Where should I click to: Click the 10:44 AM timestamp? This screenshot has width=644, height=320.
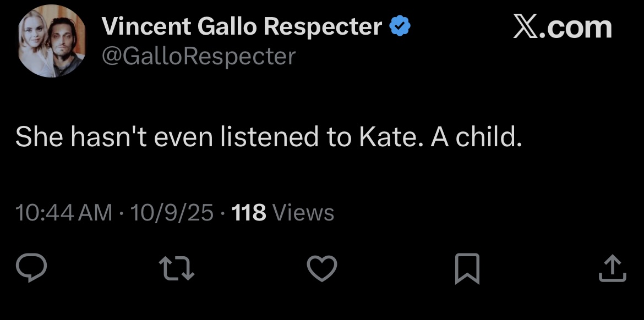coord(64,213)
